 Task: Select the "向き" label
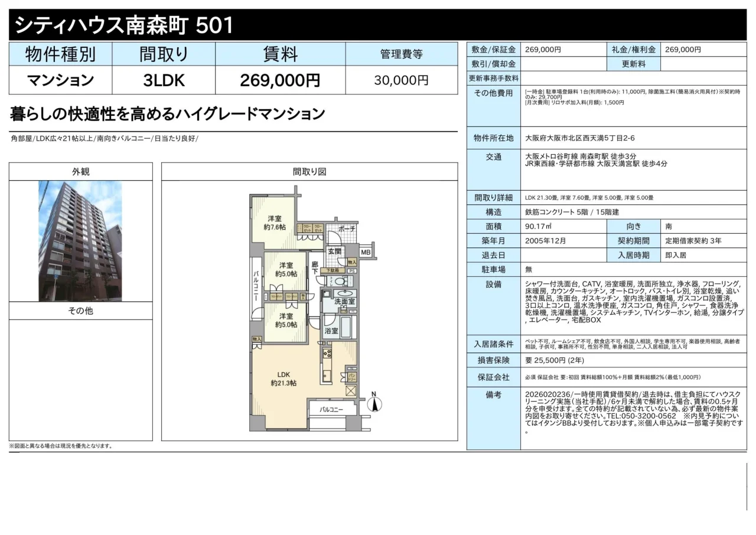click(x=634, y=227)
